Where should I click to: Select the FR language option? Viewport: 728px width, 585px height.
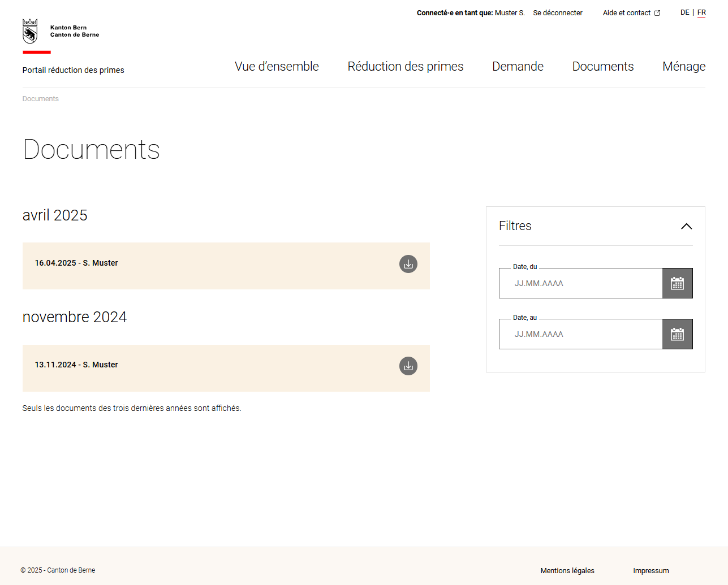click(701, 12)
